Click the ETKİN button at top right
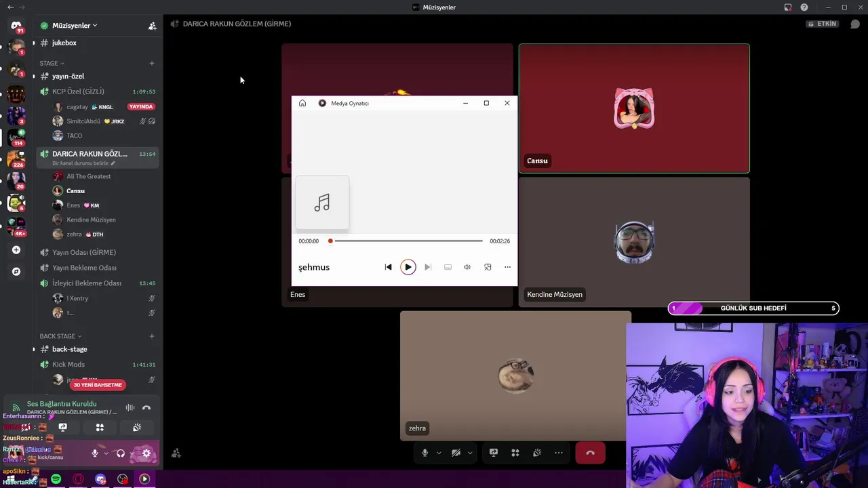868x488 pixels. pos(823,24)
